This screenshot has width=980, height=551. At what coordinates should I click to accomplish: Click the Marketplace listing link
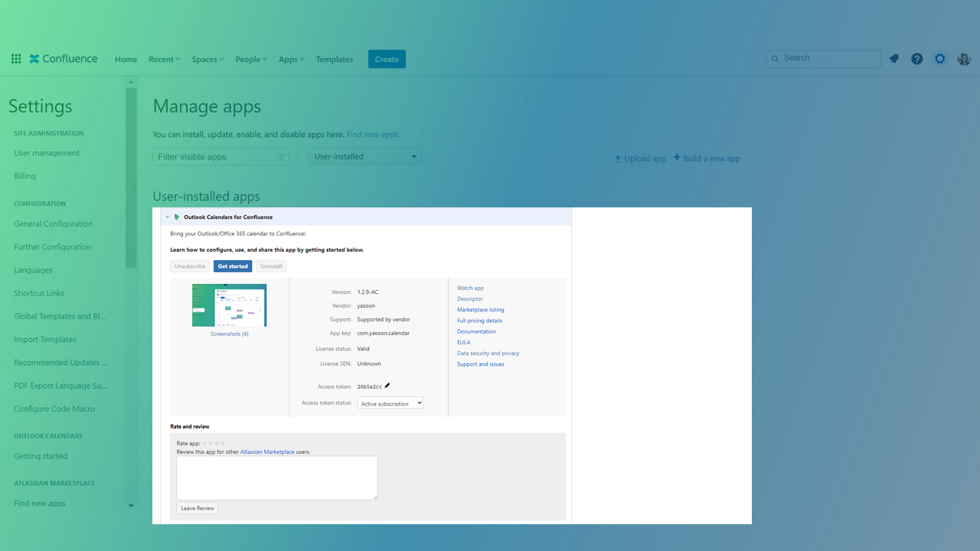(480, 310)
